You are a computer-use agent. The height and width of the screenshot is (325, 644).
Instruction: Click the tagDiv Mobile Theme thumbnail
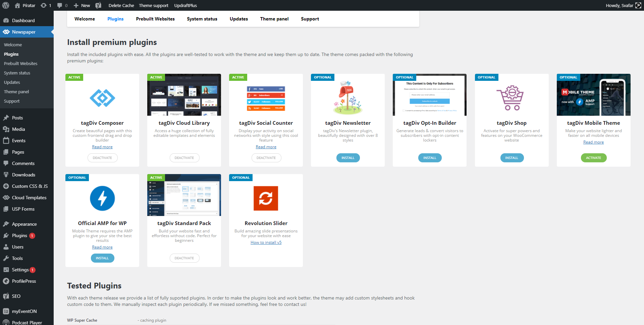click(x=594, y=95)
